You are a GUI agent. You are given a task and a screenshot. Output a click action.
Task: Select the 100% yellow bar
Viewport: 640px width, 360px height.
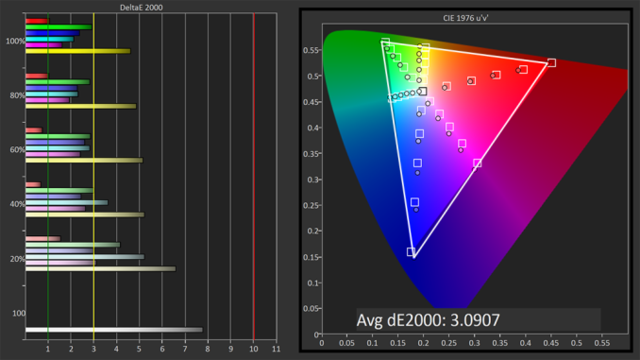(78, 51)
